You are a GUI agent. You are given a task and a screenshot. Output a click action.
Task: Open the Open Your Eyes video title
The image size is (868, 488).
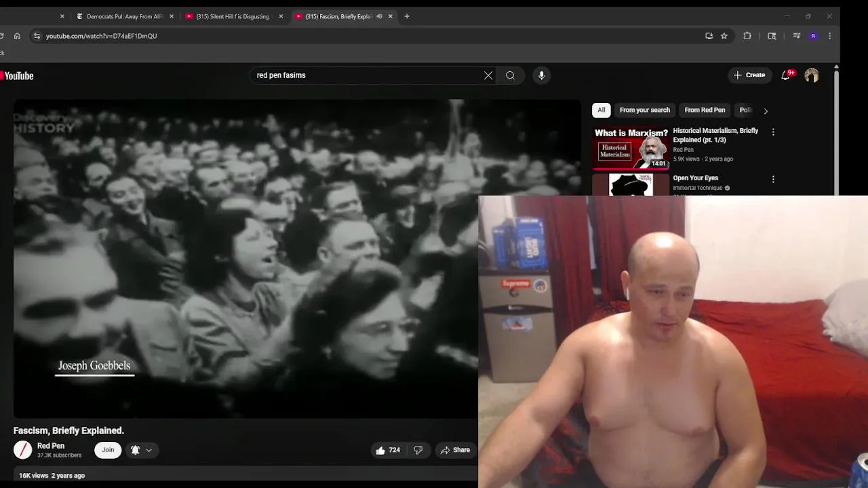[695, 178]
